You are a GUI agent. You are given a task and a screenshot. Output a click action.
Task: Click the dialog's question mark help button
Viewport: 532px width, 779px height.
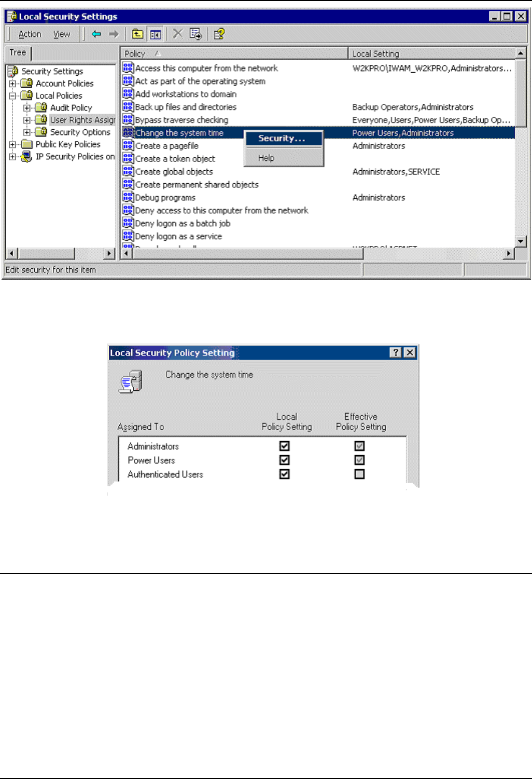coord(396,352)
